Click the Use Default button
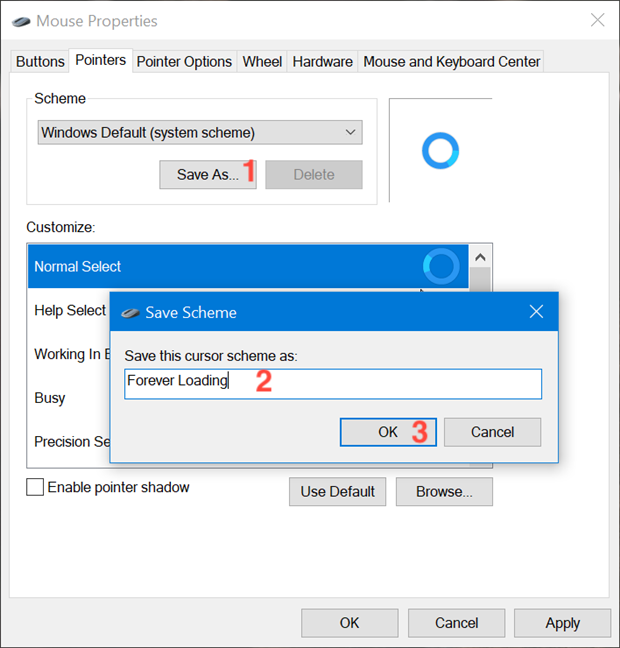This screenshot has width=620, height=648. tap(337, 491)
